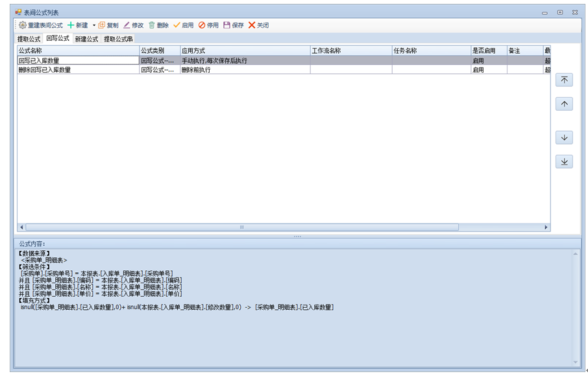Click the 删除 delete toolbar button

click(x=158, y=25)
